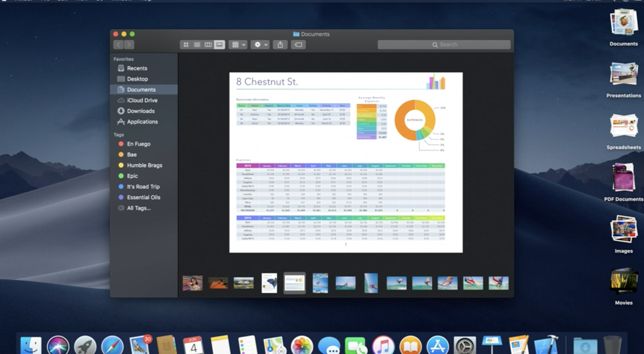Open iTunes from the Dock
The image size is (644, 354).
pyautogui.click(x=383, y=346)
